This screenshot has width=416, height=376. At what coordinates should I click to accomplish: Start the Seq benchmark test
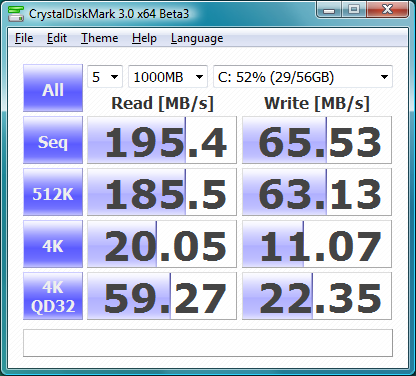pyautogui.click(x=53, y=140)
